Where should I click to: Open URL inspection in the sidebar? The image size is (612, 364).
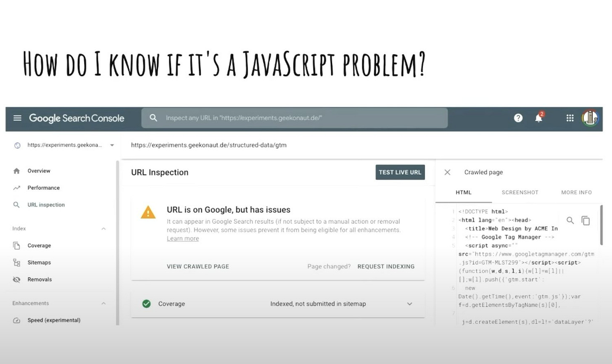click(46, 205)
